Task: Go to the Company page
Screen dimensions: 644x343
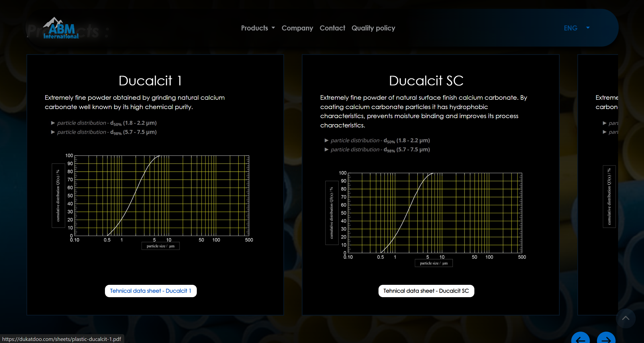Action: [x=297, y=28]
